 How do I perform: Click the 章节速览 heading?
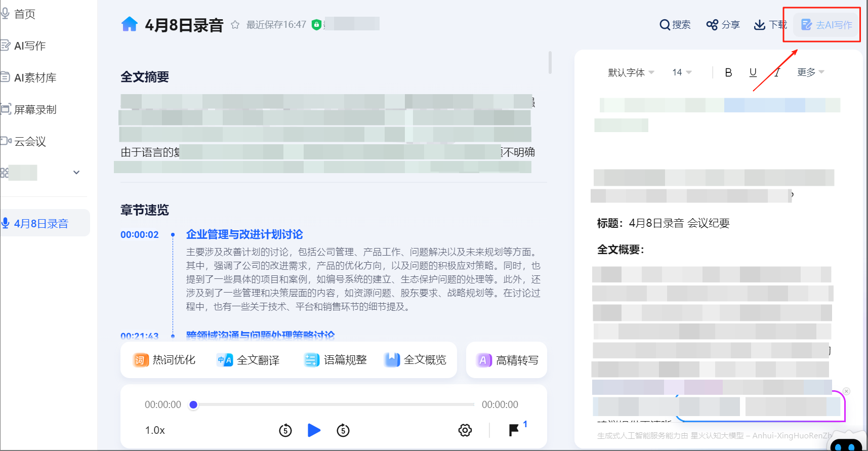click(x=145, y=210)
